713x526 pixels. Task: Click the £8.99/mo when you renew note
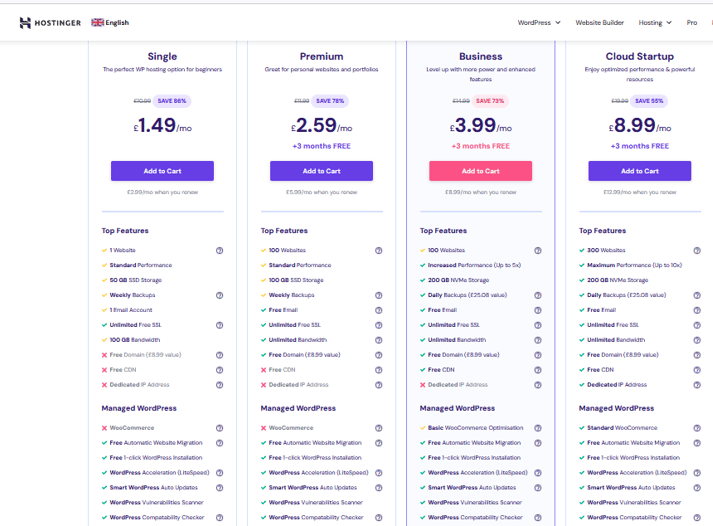481,192
